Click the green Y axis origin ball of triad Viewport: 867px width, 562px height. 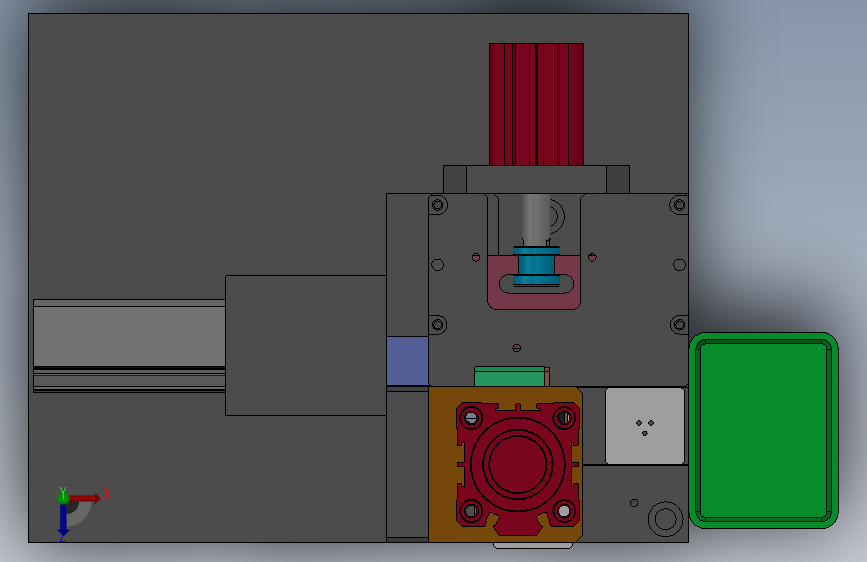[63, 498]
